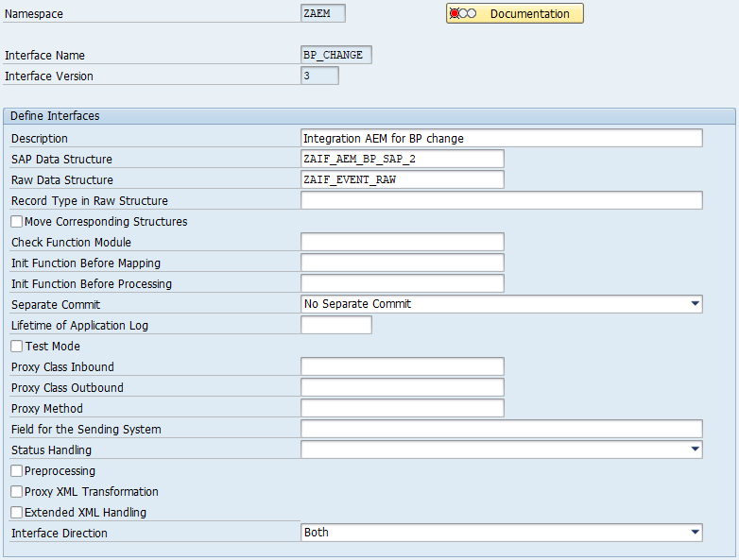Select the Namespace field ZAEM
The image size is (739, 560).
[323, 13]
